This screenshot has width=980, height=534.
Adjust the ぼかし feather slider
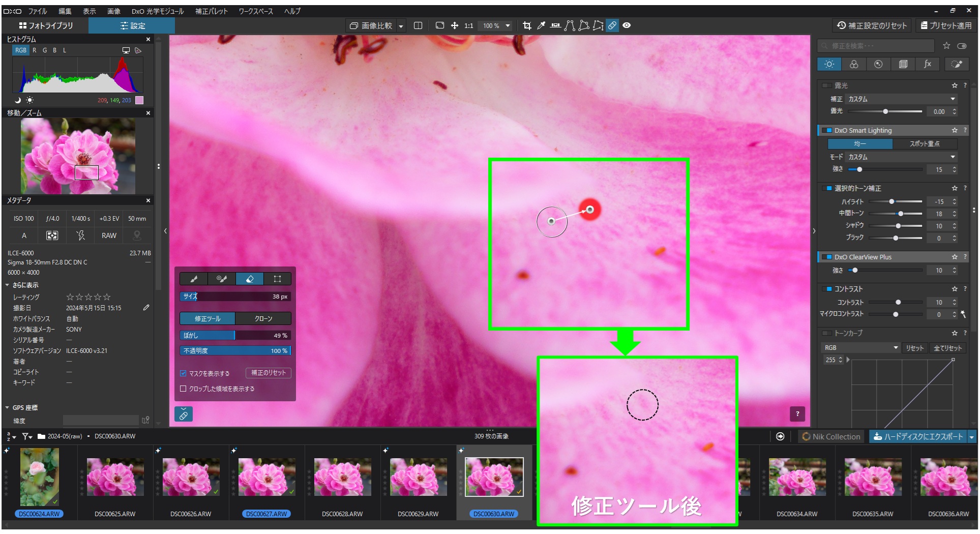point(235,336)
